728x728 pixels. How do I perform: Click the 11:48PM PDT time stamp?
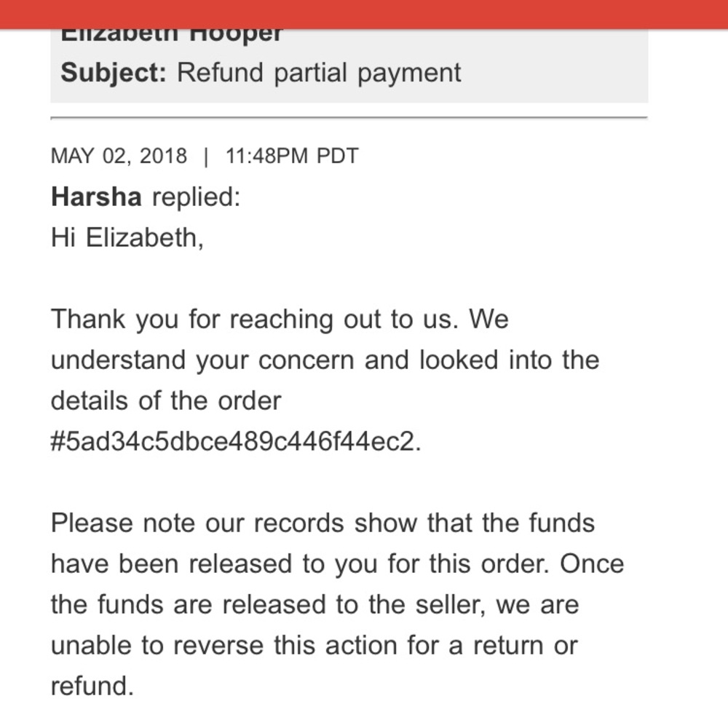coord(292,156)
